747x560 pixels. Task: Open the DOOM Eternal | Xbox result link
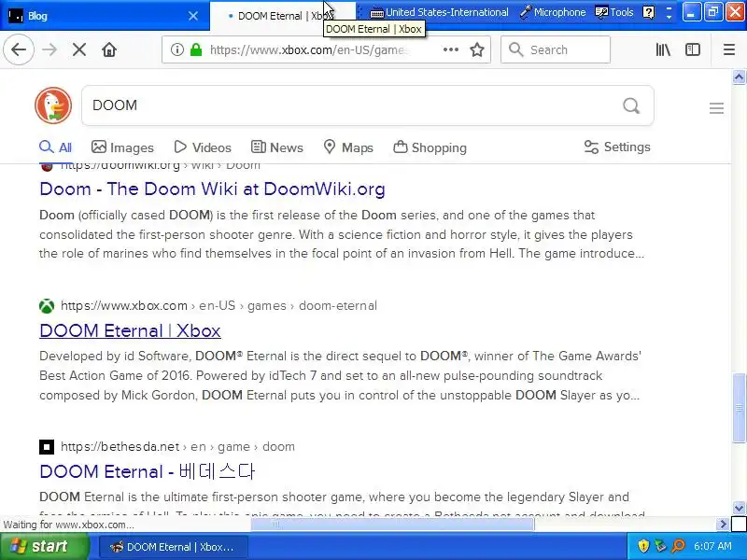pyautogui.click(x=130, y=330)
